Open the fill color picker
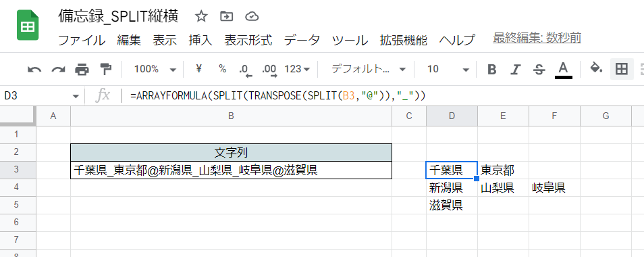 (596, 68)
